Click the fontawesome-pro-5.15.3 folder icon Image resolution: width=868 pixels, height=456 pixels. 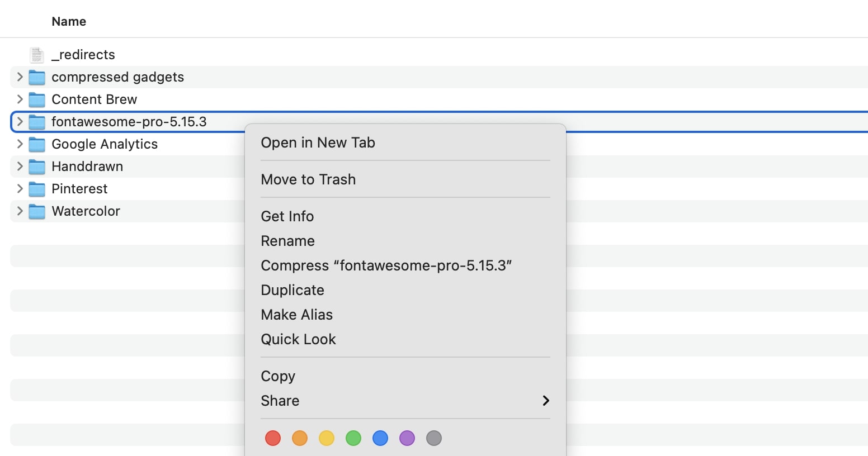[36, 122]
